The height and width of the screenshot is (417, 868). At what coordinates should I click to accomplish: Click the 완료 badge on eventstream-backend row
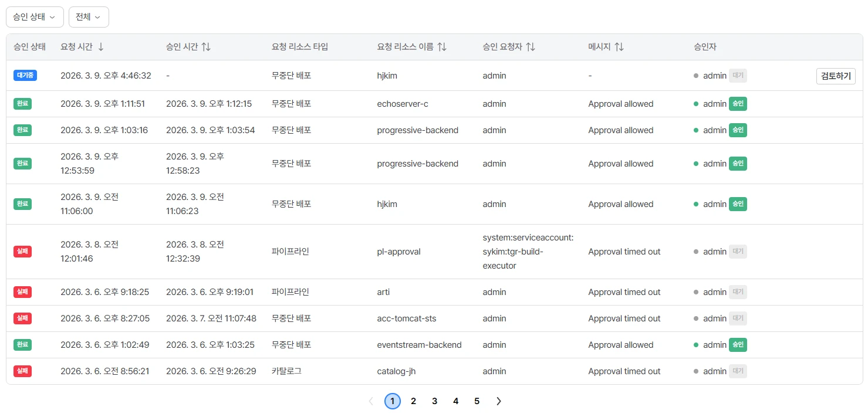point(22,345)
